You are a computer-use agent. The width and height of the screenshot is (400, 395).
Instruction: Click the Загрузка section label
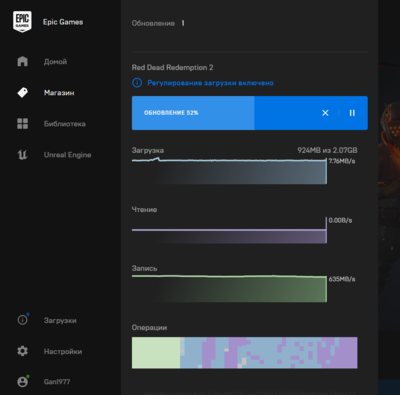tap(148, 150)
